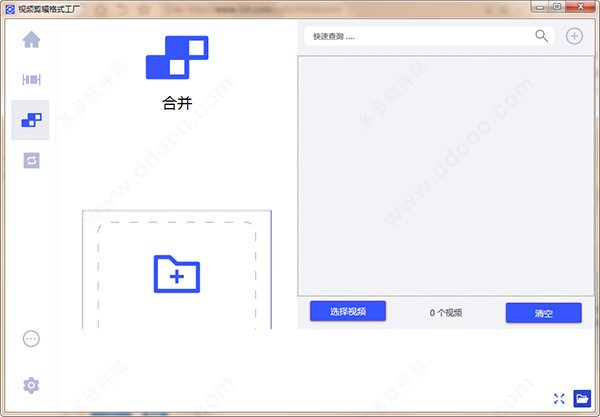Viewport: 600px width, 417px height.
Task: Open the more options ellipsis icon
Action: click(31, 339)
